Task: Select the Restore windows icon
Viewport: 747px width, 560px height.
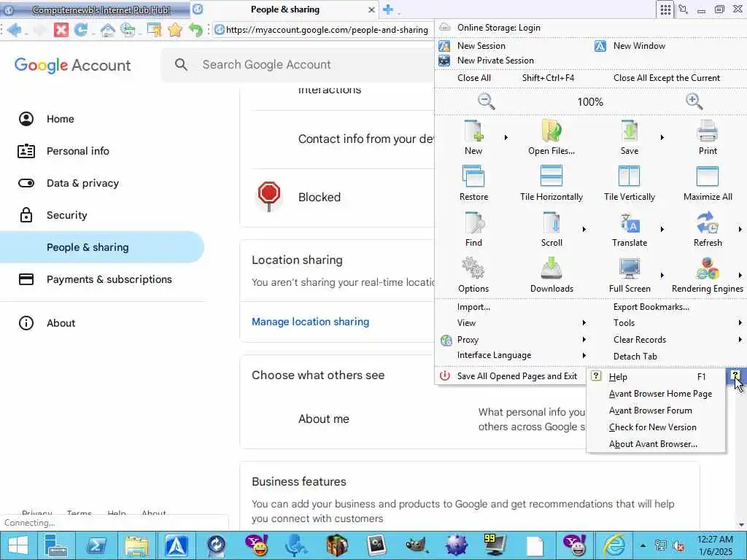Action: (x=473, y=176)
